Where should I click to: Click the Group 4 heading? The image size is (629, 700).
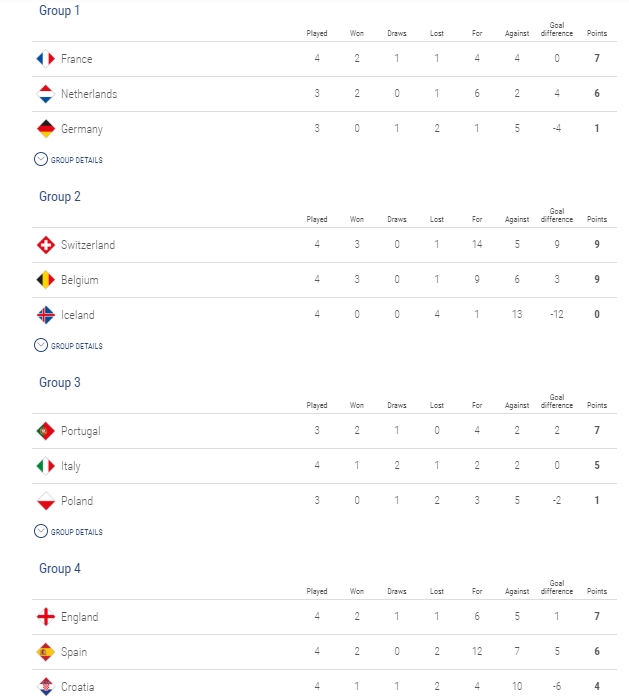[60, 568]
